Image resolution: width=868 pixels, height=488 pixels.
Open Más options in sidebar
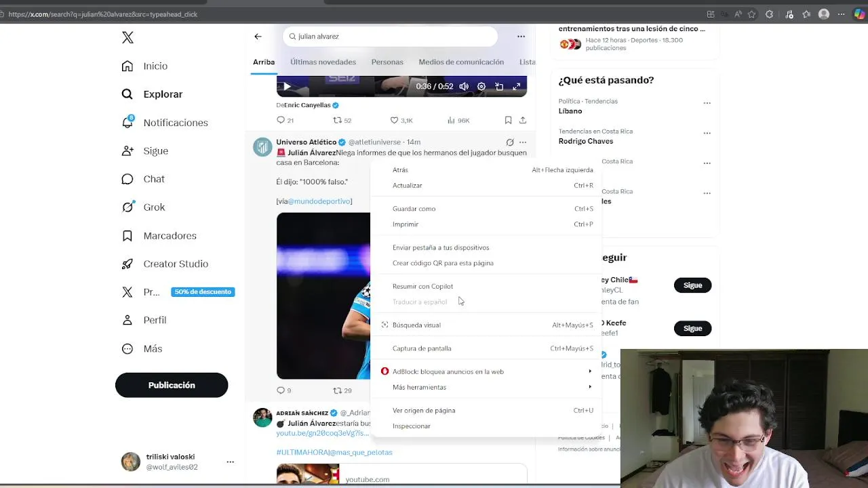coord(142,348)
